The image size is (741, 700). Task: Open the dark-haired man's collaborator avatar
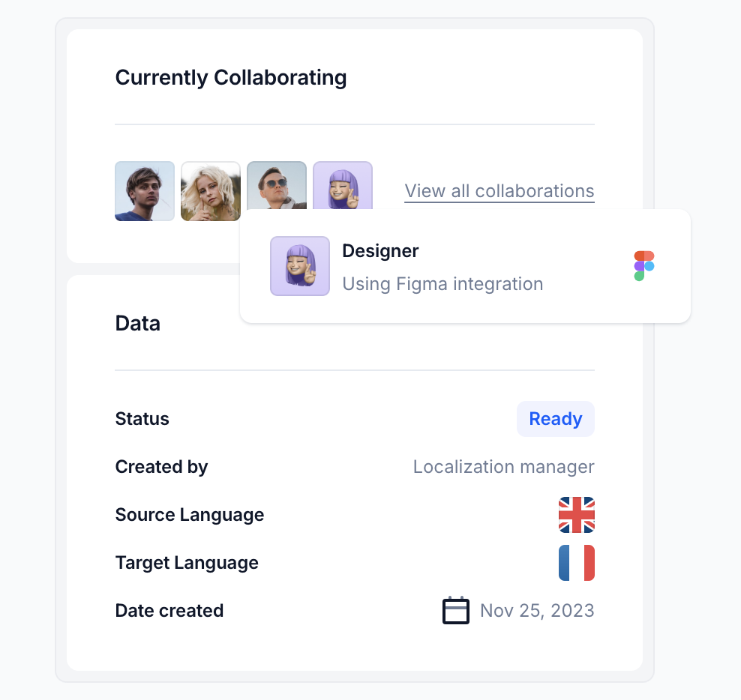tap(145, 191)
